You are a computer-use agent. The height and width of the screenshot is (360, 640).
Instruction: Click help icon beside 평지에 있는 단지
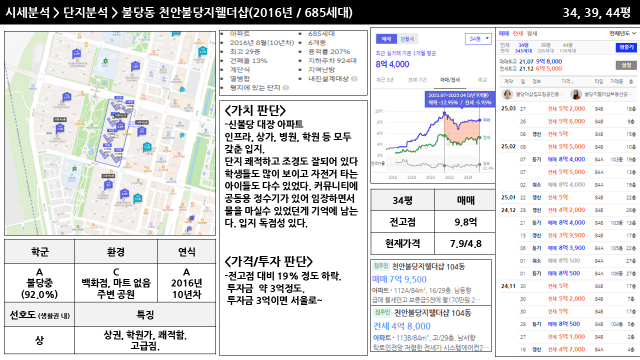click(286, 88)
